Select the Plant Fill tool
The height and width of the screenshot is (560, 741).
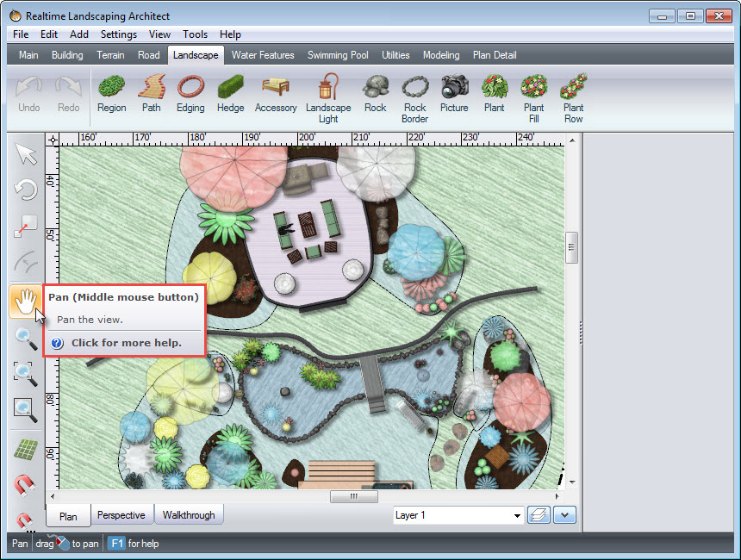[x=533, y=98]
